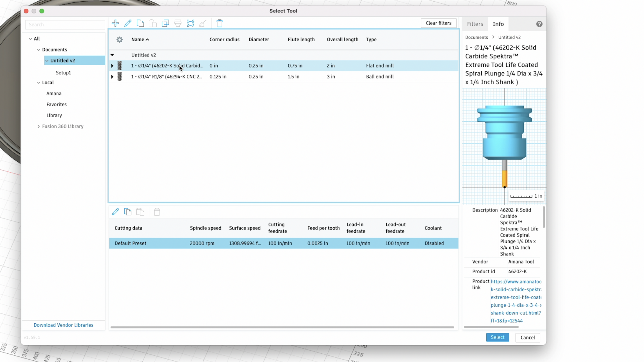The width and height of the screenshot is (644, 362).
Task: Expand the flat end mill row triangle
Action: pos(112,66)
